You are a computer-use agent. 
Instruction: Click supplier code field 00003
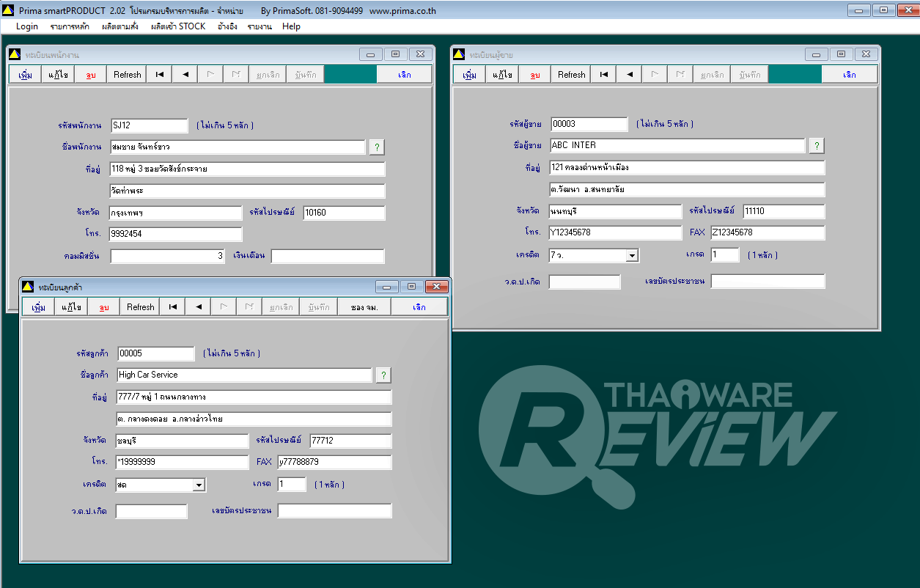coord(589,124)
